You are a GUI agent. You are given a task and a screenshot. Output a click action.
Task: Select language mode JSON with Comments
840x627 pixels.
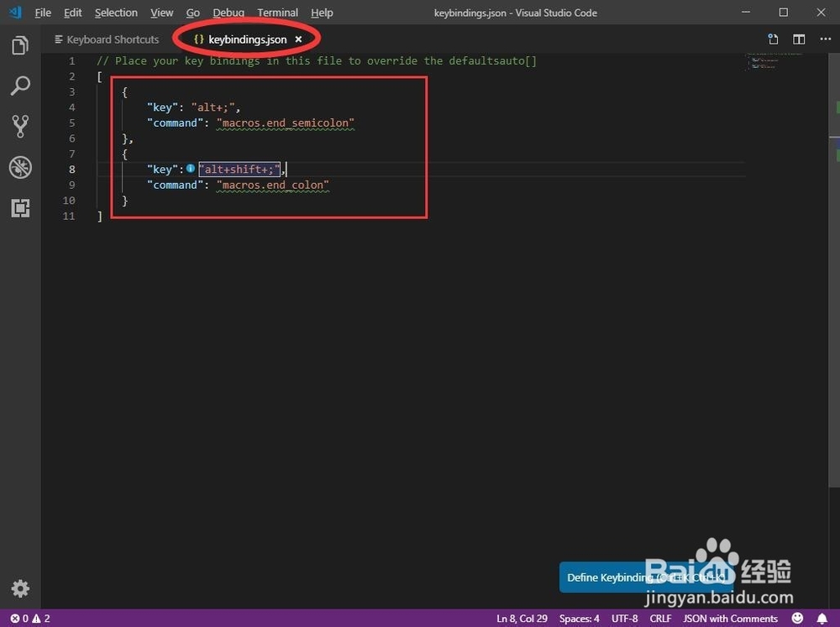[730, 619]
